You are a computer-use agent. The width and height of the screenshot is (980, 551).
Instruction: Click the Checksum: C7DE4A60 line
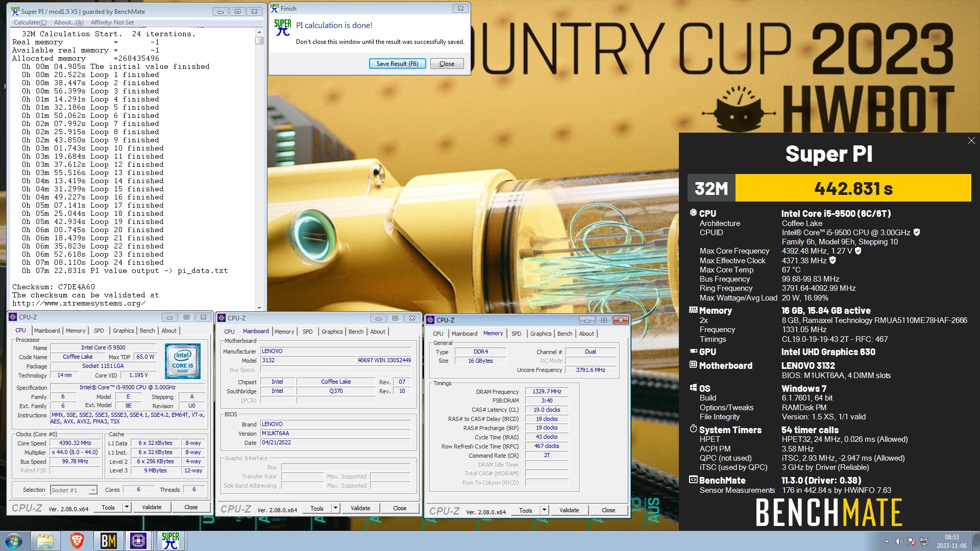[54, 287]
